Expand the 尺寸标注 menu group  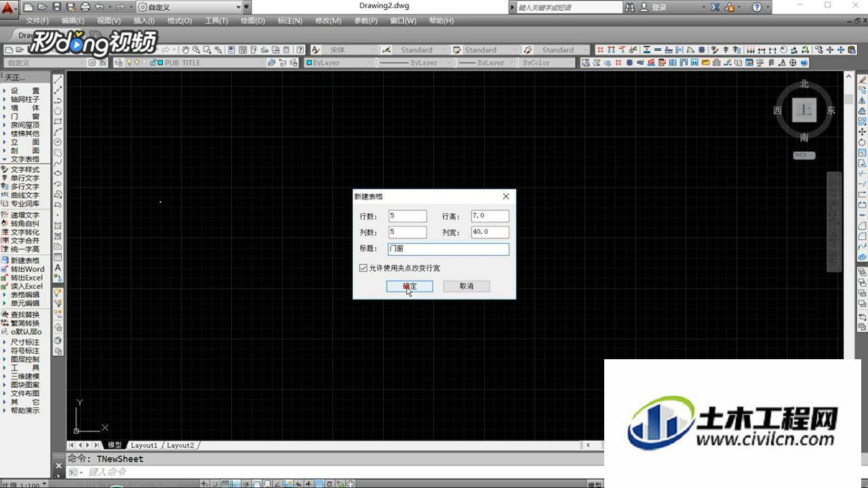(25, 342)
